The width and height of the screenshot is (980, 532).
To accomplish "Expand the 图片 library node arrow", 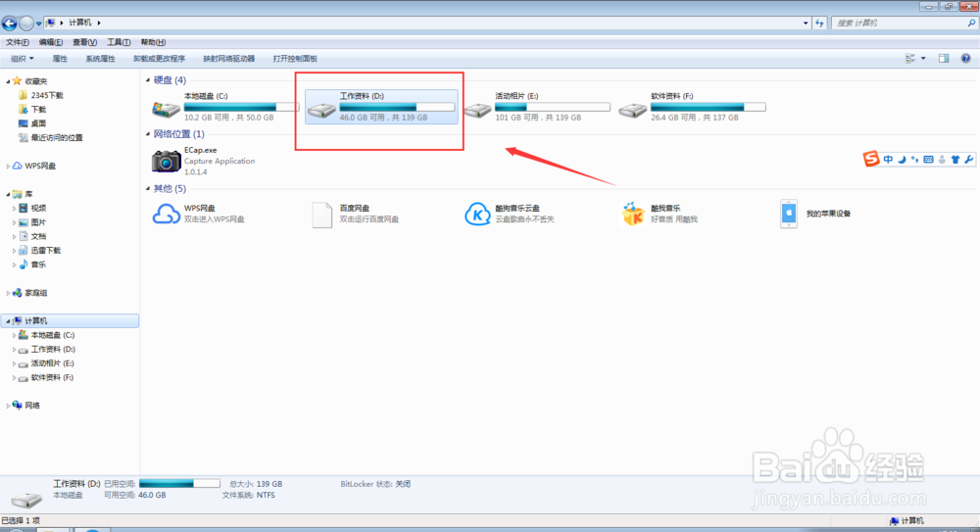I will (x=14, y=222).
